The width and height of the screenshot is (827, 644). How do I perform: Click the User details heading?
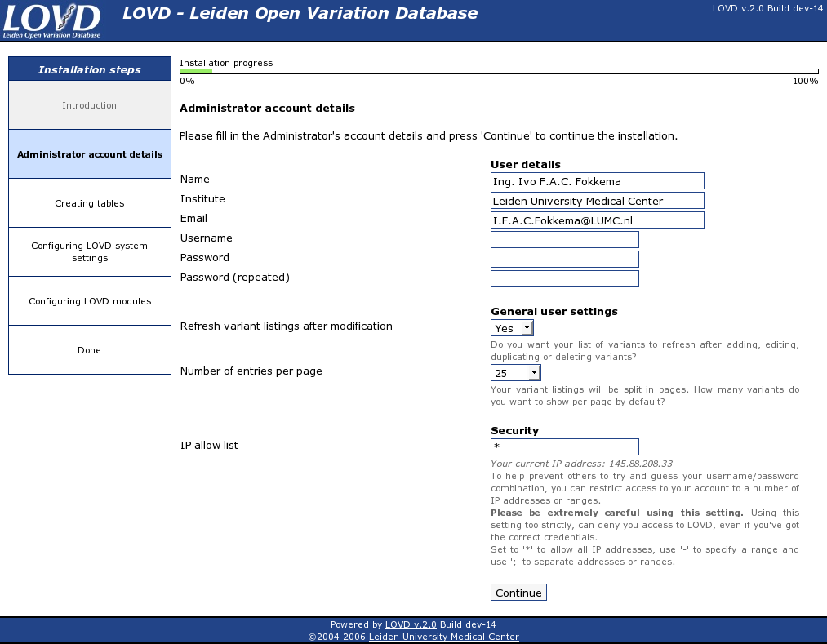pyautogui.click(x=525, y=165)
